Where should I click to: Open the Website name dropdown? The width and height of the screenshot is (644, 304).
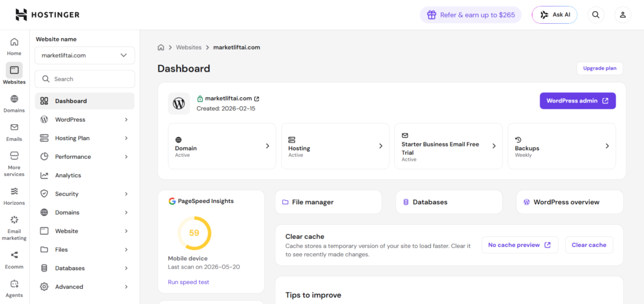click(85, 55)
